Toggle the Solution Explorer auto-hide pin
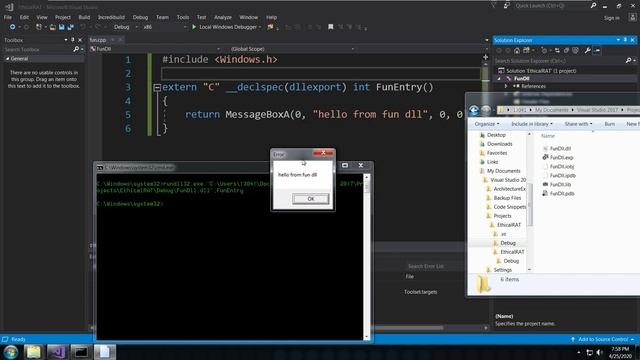 [x=625, y=40]
